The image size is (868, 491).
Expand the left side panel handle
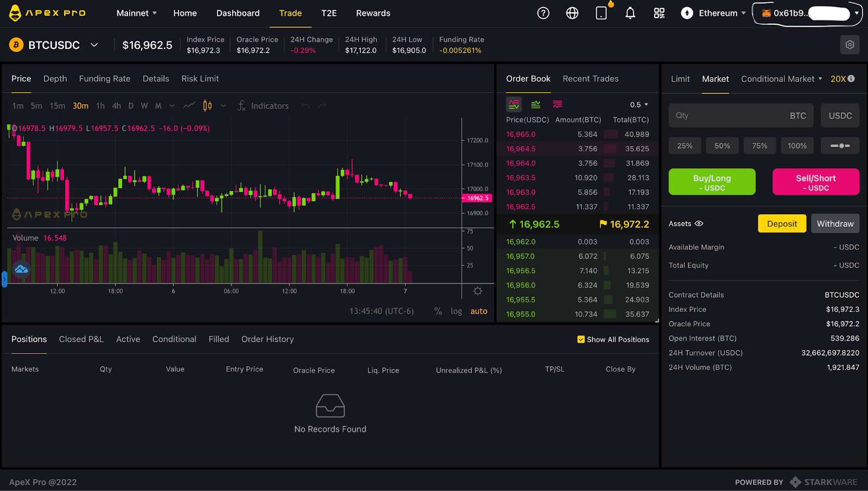pos(4,279)
